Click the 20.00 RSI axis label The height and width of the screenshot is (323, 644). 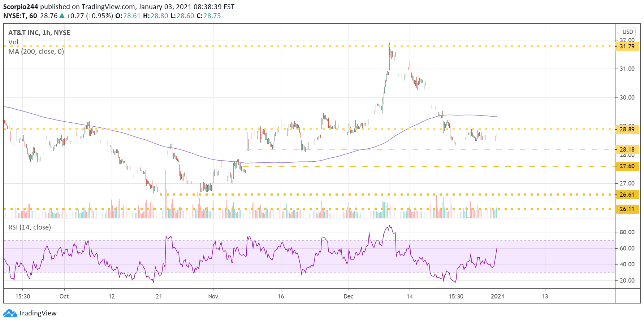(x=627, y=280)
